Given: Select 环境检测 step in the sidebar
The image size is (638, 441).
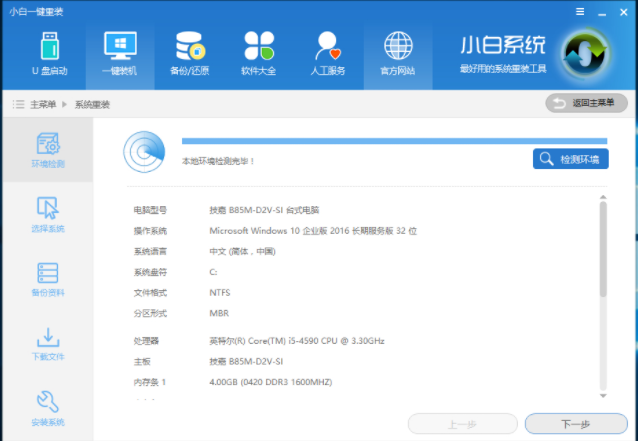Looking at the screenshot, I should click(x=47, y=149).
